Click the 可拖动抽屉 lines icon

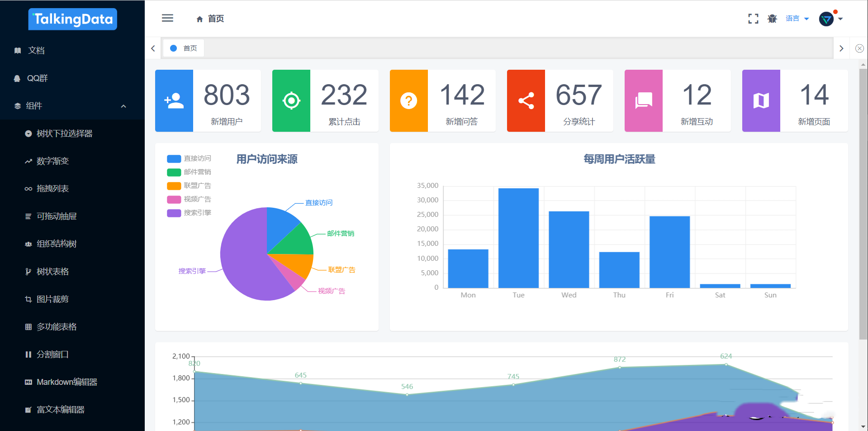coord(28,216)
